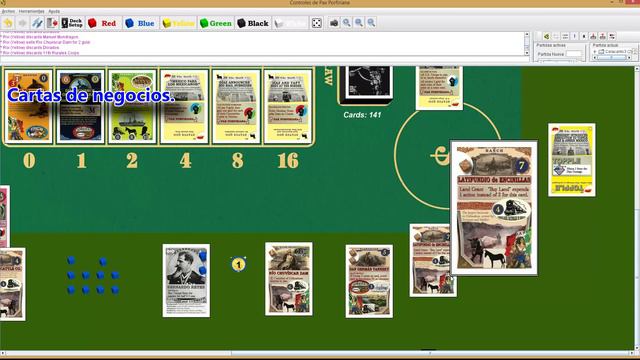Viewport: 640px width, 360px height.
Task: Open the server connection controls icon
Action: [x=38, y=23]
